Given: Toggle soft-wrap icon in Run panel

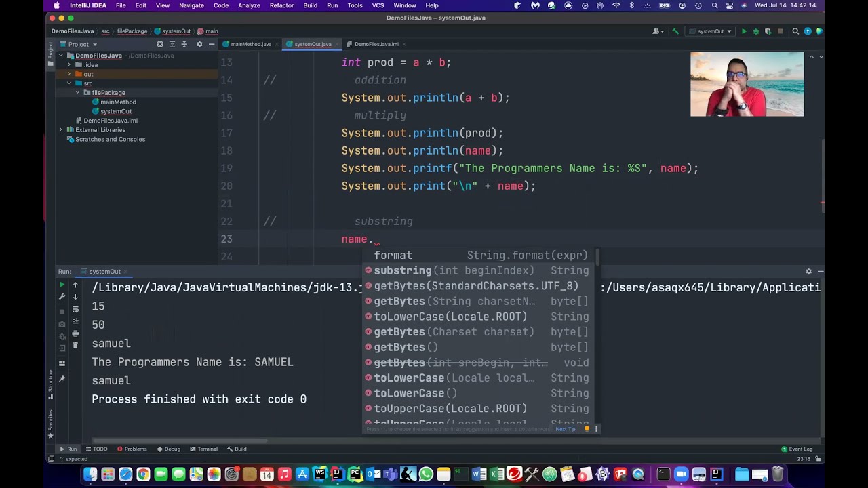Looking at the screenshot, I should [x=75, y=309].
